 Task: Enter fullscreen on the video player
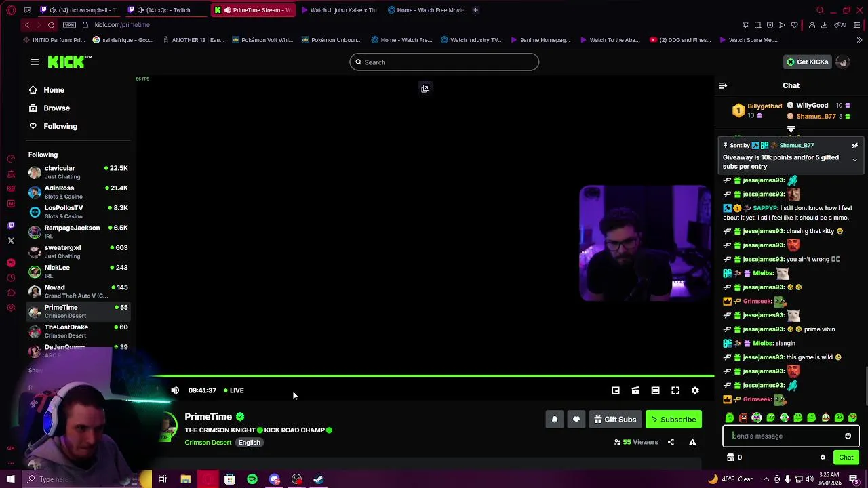pyautogui.click(x=675, y=390)
